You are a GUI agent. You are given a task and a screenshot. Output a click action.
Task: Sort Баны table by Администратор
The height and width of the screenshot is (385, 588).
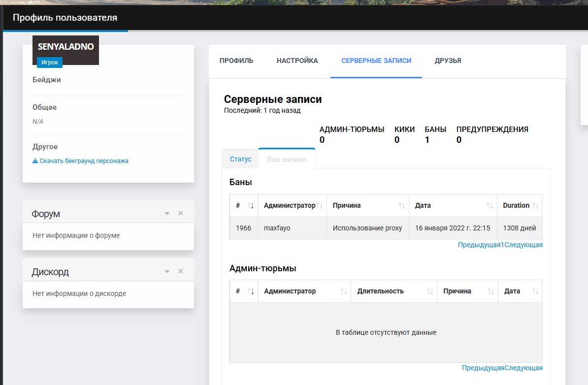pos(292,205)
